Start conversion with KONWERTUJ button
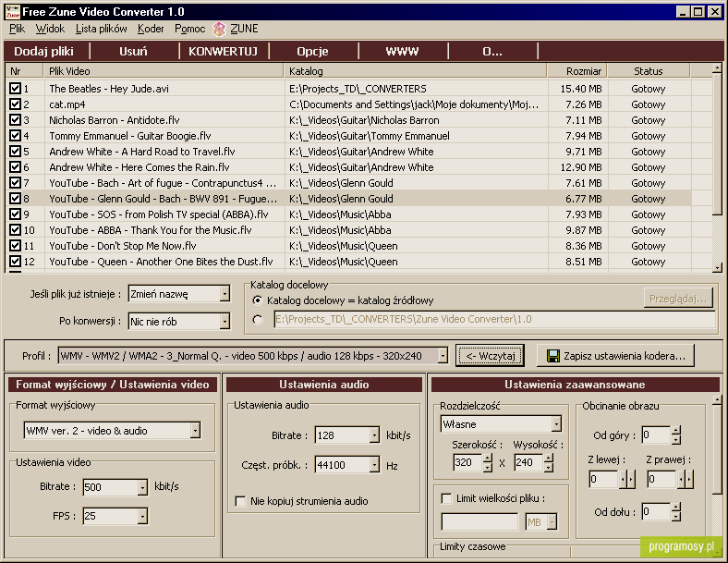 (223, 51)
